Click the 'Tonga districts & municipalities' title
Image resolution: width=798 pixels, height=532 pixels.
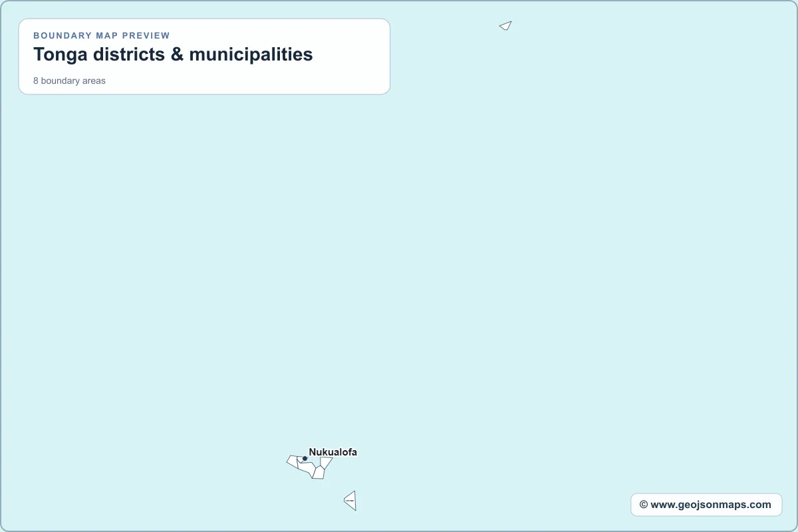[173, 55]
